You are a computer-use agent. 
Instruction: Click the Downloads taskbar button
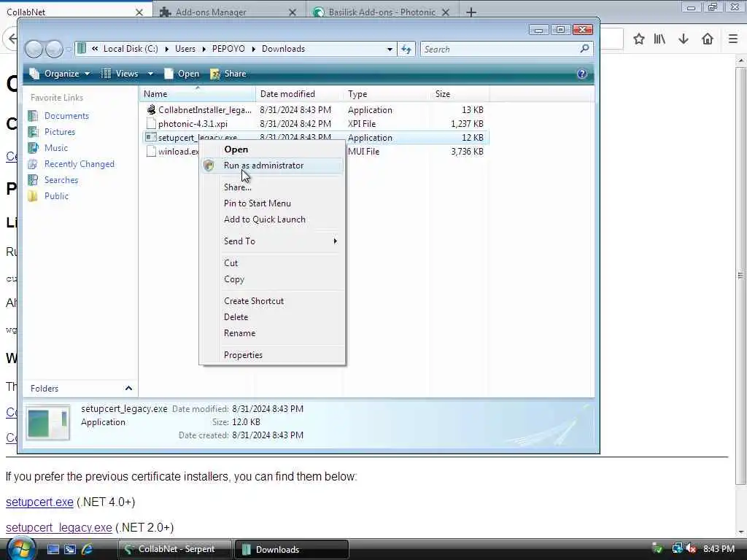(x=292, y=549)
